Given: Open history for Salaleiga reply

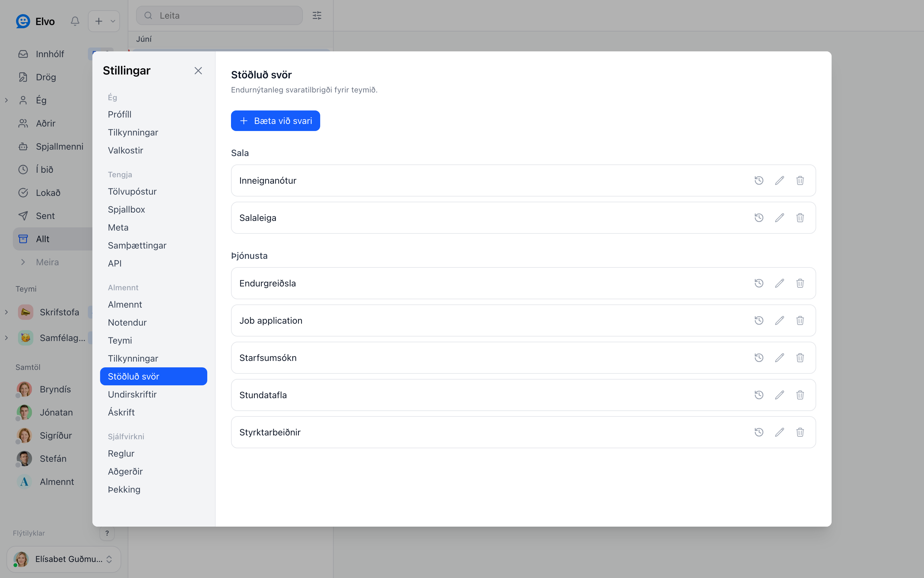Looking at the screenshot, I should (x=759, y=218).
